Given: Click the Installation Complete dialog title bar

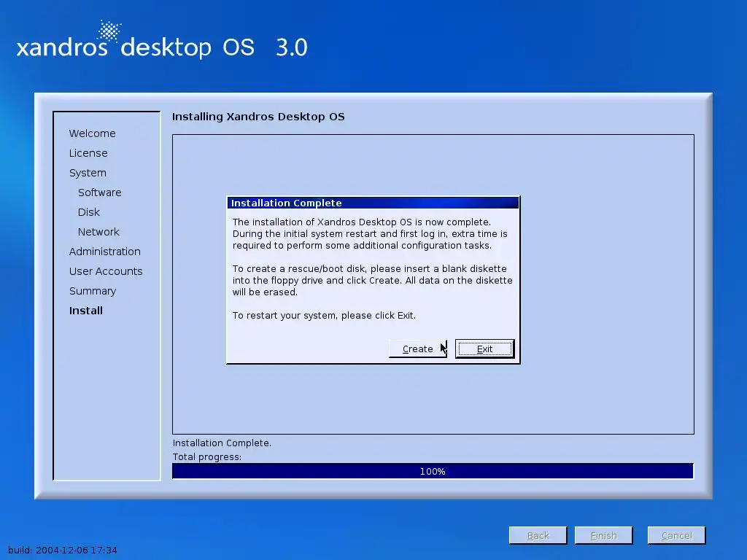Looking at the screenshot, I should click(x=373, y=203).
